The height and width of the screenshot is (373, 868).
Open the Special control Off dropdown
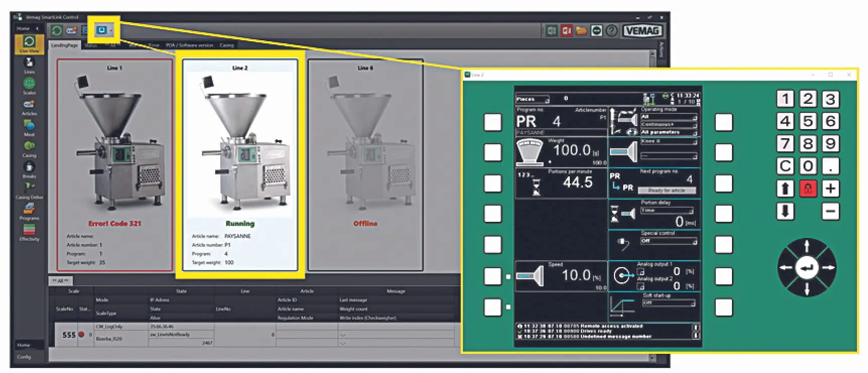tap(669, 241)
